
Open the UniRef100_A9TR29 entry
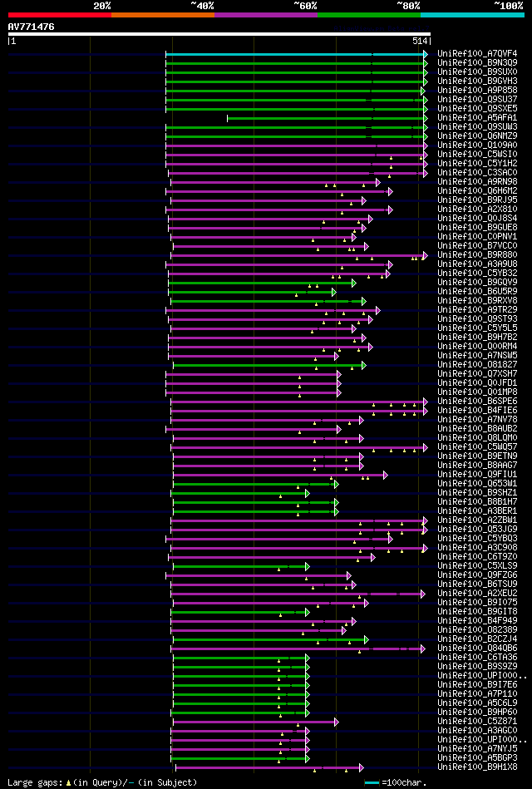[478, 309]
